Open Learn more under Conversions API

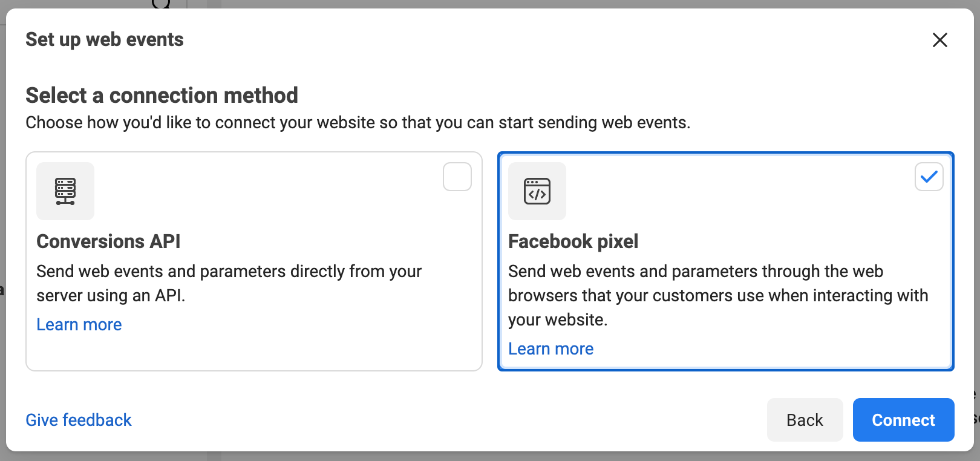[79, 325]
